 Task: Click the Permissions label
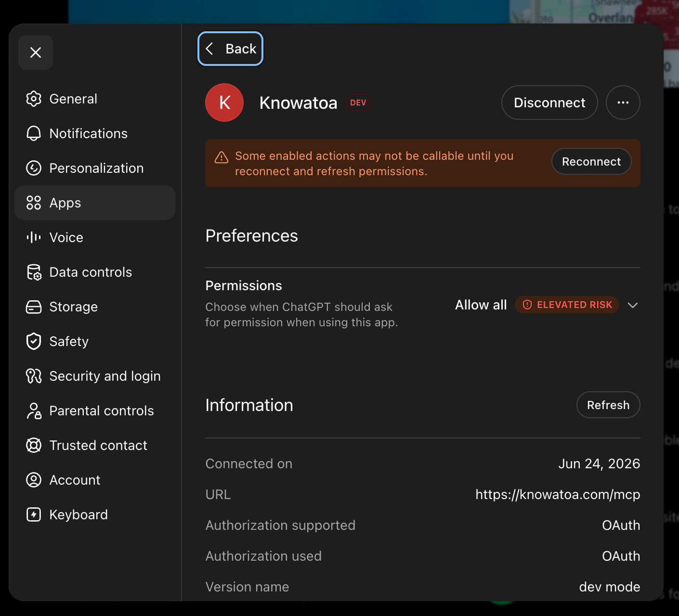click(244, 285)
